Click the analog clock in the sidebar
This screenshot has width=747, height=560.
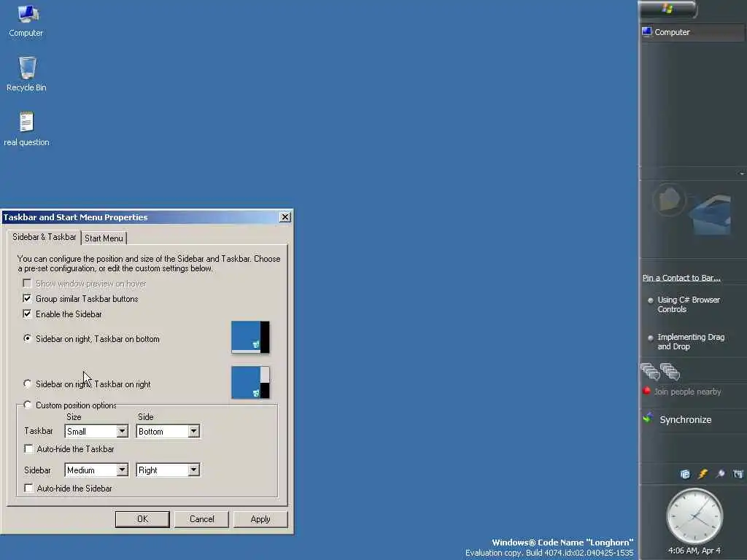694,517
